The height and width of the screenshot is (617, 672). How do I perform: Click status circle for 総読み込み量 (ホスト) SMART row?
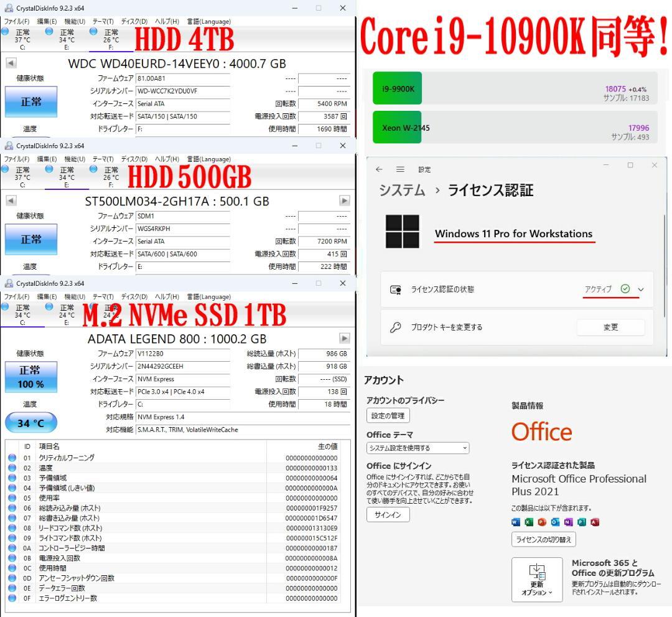pyautogui.click(x=12, y=507)
